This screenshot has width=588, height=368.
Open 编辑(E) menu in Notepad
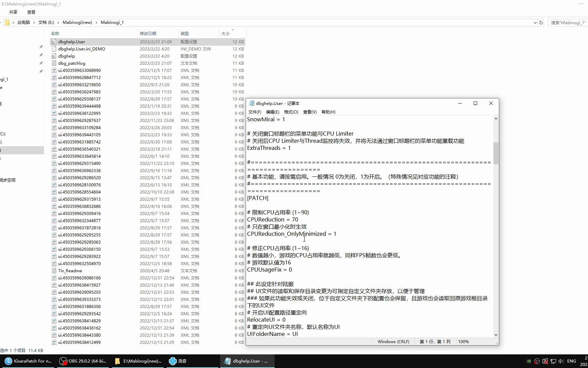click(273, 112)
